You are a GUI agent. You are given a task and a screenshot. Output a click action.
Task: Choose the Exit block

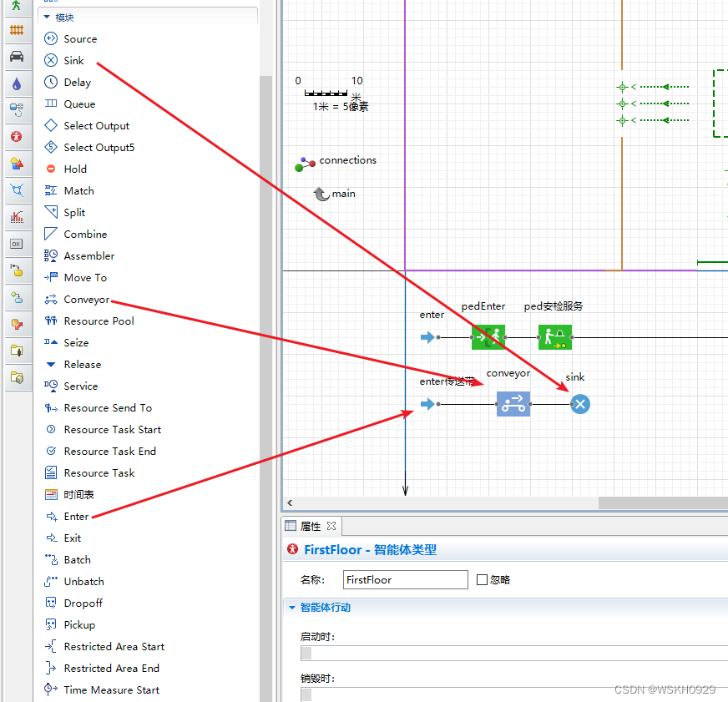coord(63,538)
